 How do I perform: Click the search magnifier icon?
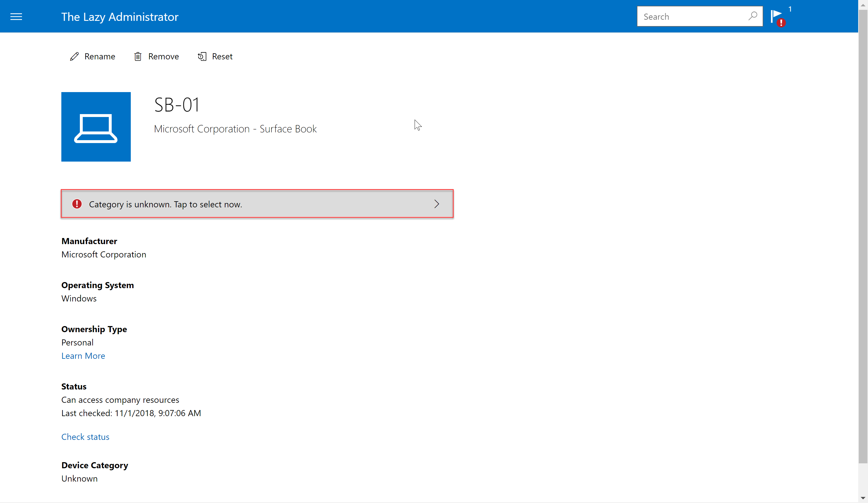(753, 16)
